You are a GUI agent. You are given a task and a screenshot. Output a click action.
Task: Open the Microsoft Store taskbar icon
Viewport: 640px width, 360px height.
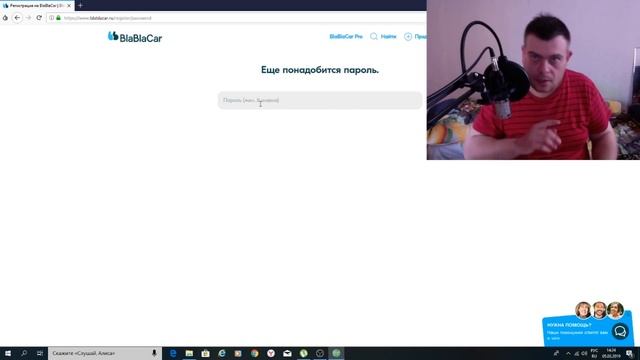pyautogui.click(x=205, y=353)
